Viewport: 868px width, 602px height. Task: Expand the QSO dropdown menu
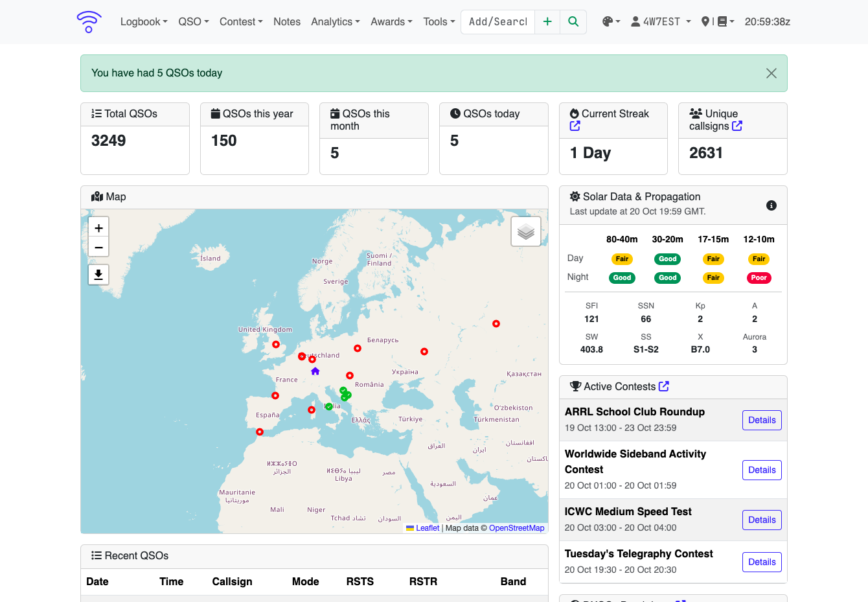tap(194, 22)
